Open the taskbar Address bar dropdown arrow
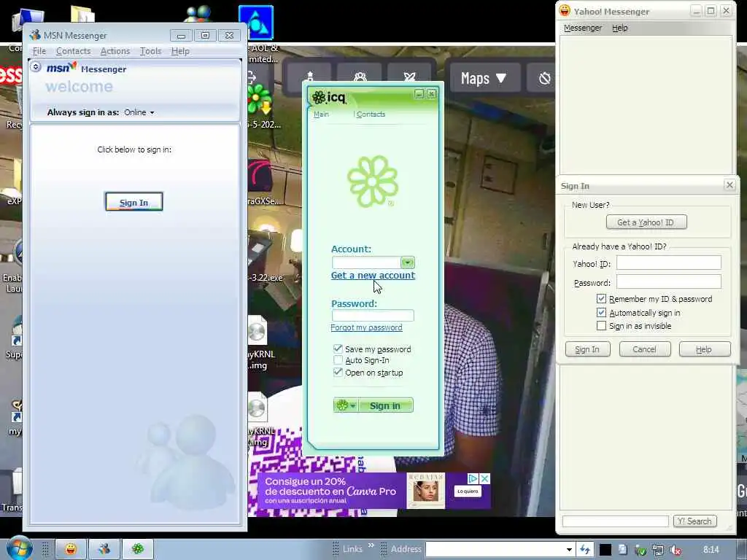 [569, 550]
